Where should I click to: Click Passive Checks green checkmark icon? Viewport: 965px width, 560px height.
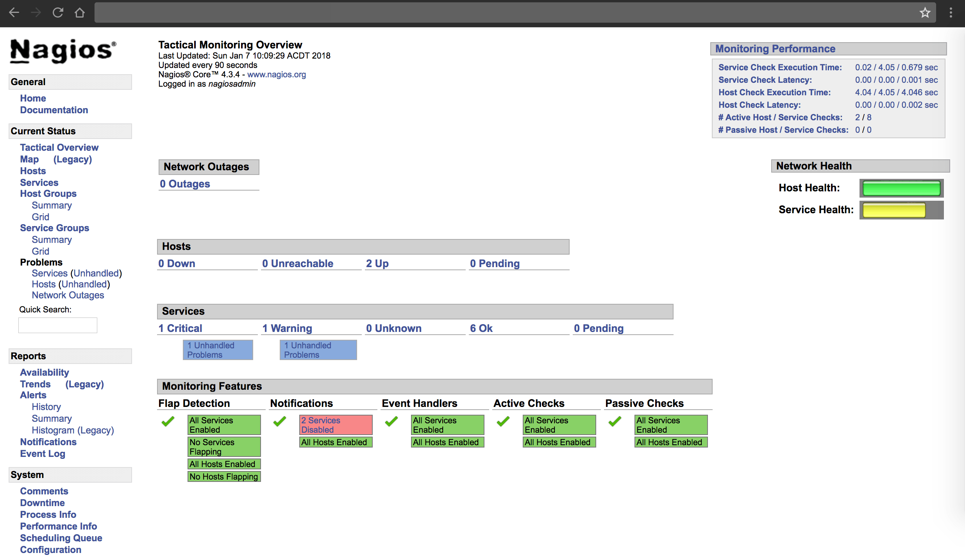click(615, 421)
